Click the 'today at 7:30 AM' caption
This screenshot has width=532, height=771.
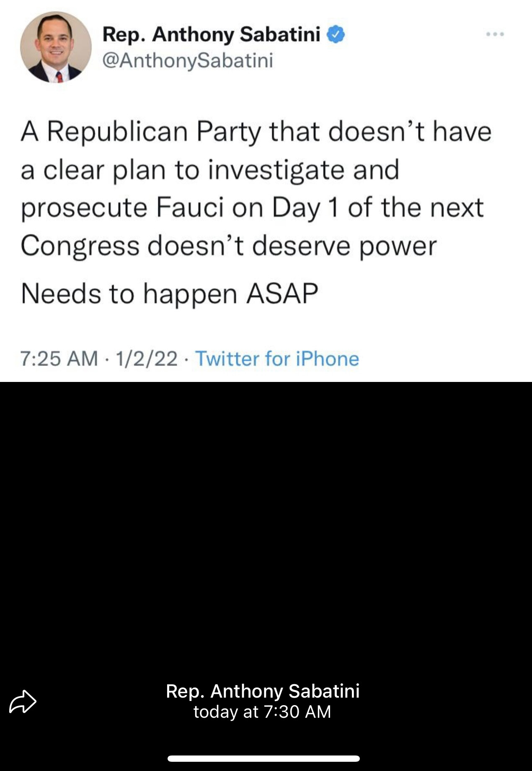click(x=262, y=712)
